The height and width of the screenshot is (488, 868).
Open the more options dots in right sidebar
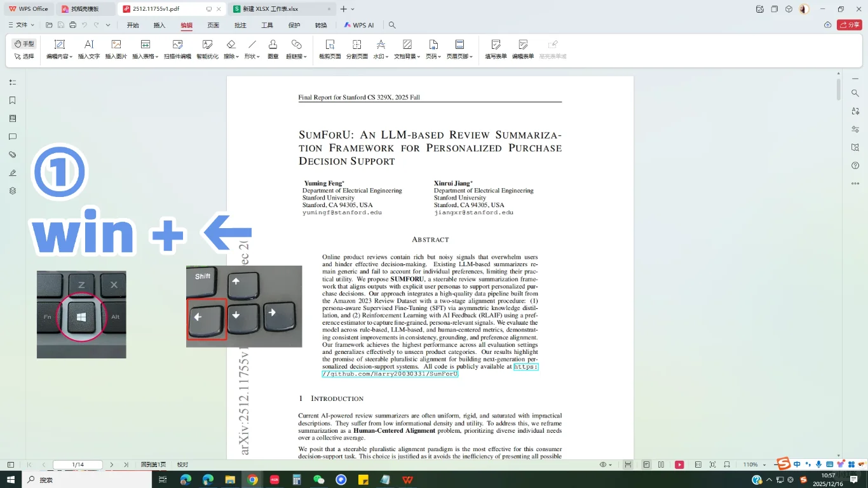pyautogui.click(x=855, y=184)
